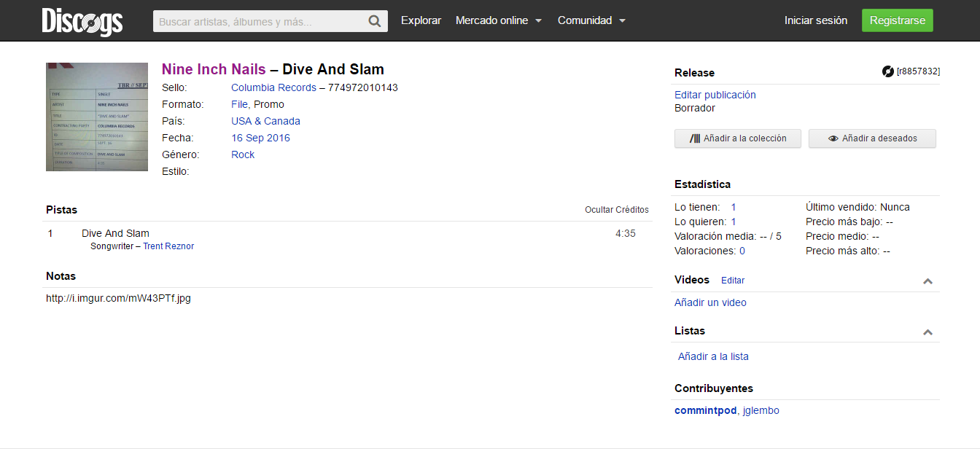Click the release ID r8857832
This screenshot has height=454, width=980.
pyautogui.click(x=918, y=71)
